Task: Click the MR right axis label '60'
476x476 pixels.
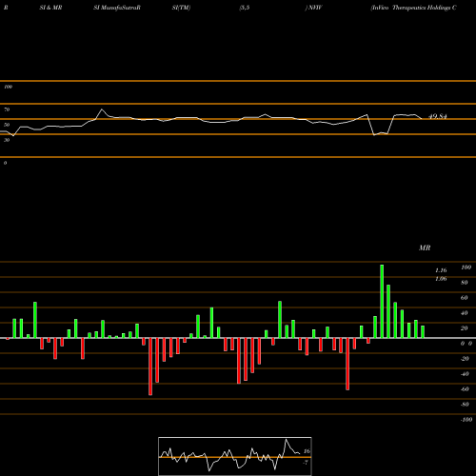Action: pyautogui.click(x=465, y=298)
